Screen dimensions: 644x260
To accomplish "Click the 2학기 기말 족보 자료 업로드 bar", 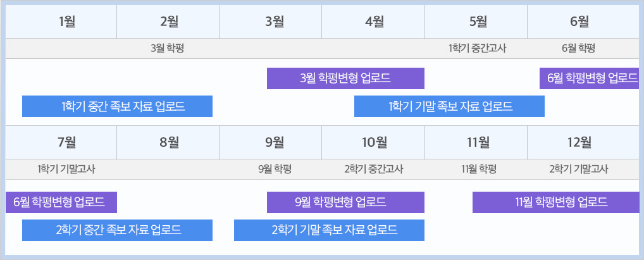I will (329, 230).
